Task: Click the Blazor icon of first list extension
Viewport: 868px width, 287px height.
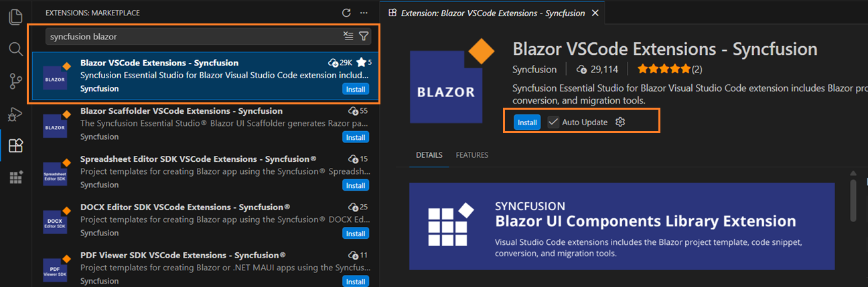Action: (x=57, y=76)
